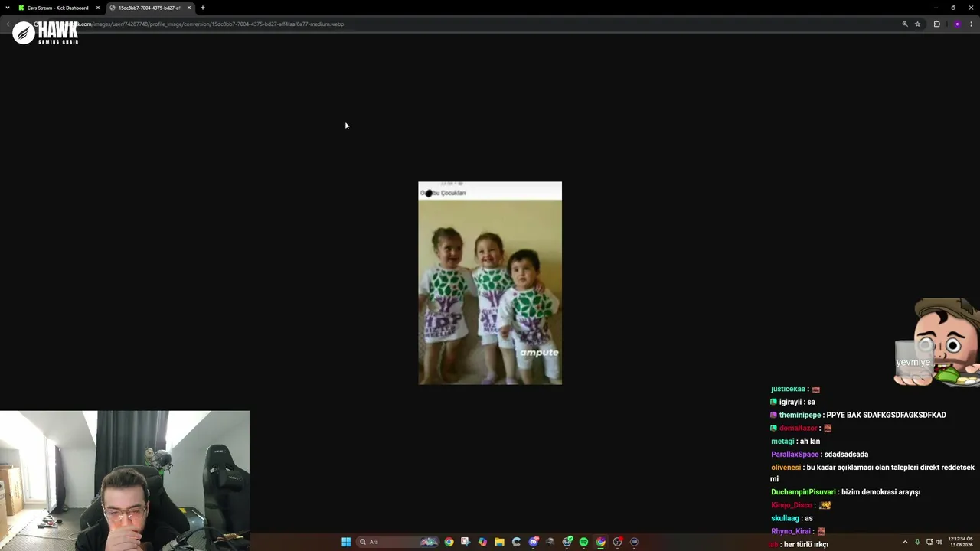Open the volume speaker tray icon
This screenshot has width=980, height=551.
point(939,542)
